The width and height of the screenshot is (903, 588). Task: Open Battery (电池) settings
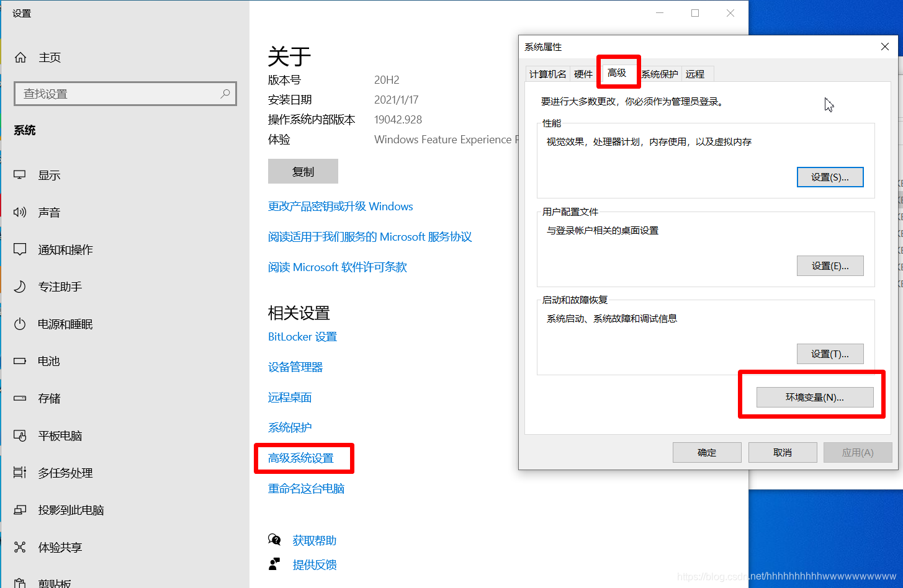click(48, 361)
